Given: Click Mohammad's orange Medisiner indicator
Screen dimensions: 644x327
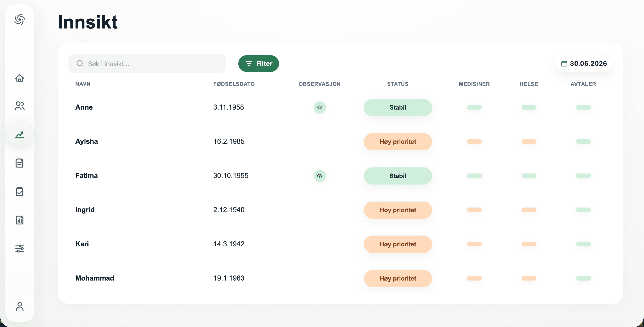Looking at the screenshot, I should pos(474,278).
